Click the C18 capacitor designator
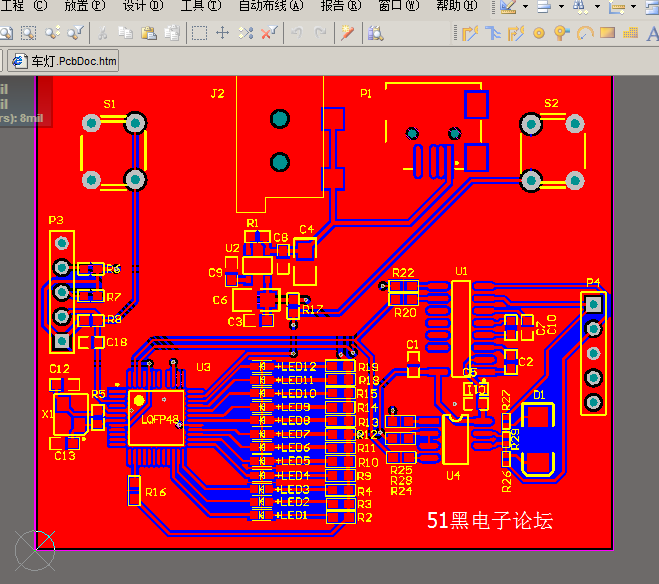 click(x=117, y=342)
